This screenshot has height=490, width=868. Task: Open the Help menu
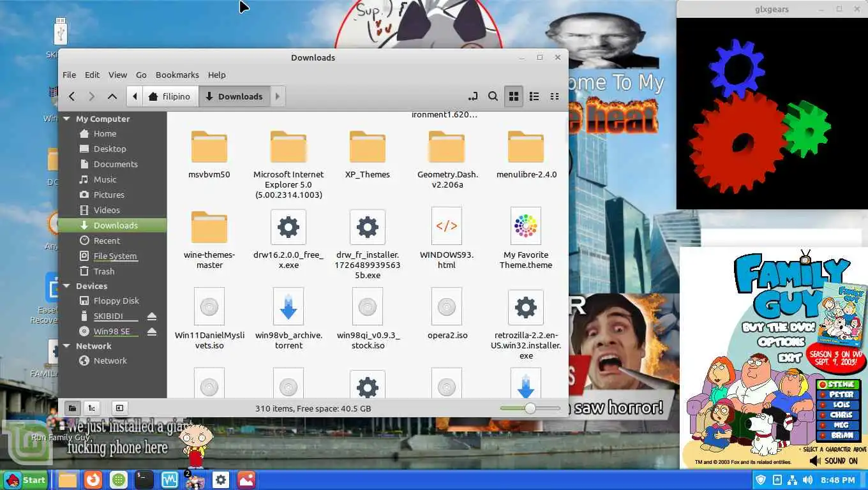(217, 75)
